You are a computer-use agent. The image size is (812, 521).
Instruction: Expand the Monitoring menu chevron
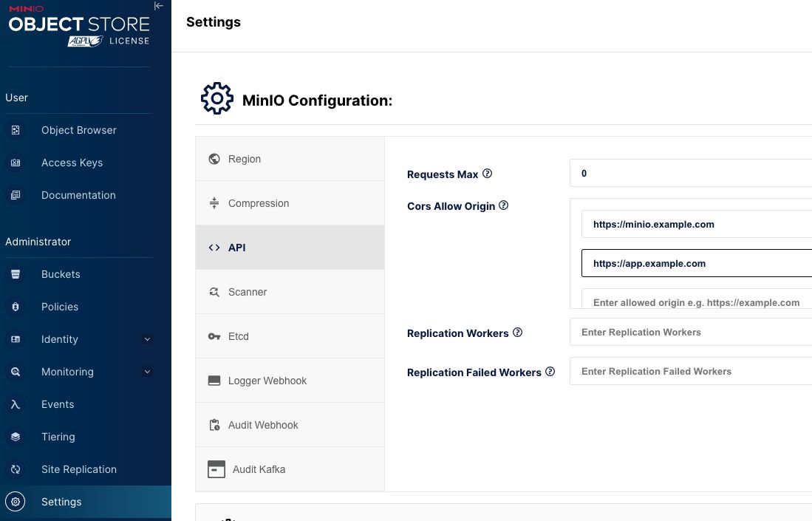147,372
